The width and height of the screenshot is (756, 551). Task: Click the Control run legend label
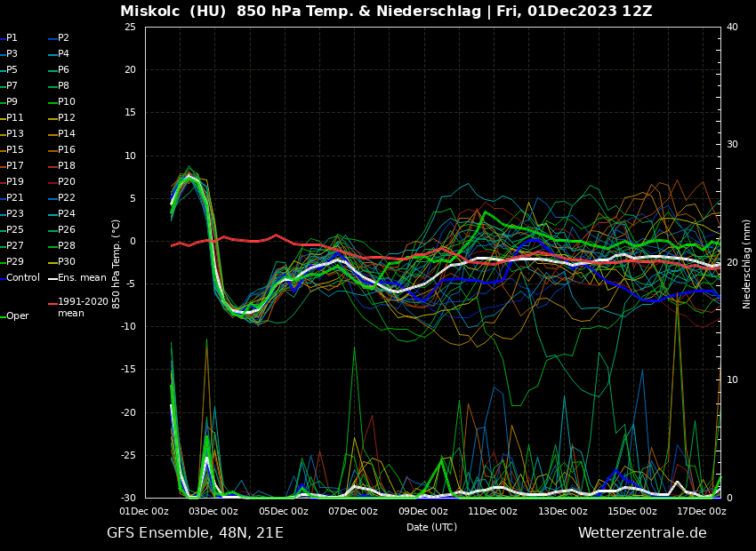23,278
